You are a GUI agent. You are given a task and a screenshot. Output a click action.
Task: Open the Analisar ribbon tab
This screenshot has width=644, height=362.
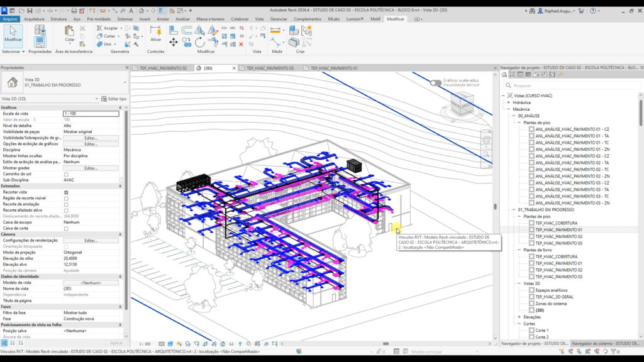coord(183,19)
